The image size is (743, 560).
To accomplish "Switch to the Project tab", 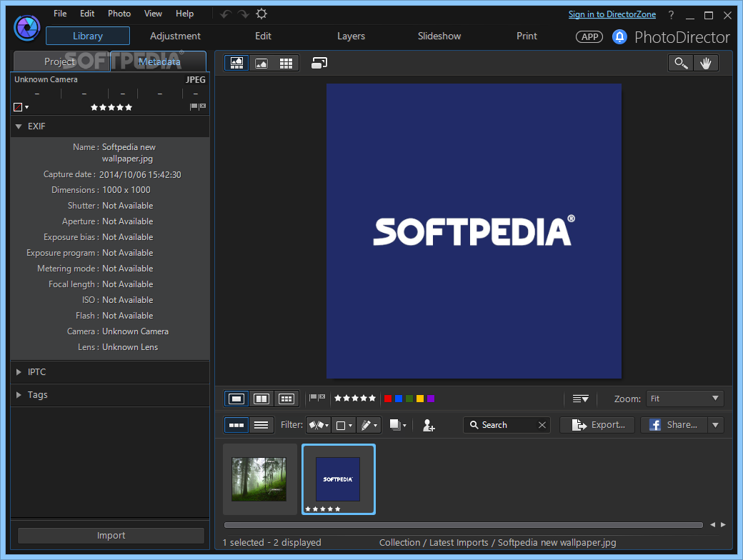I will [x=60, y=61].
